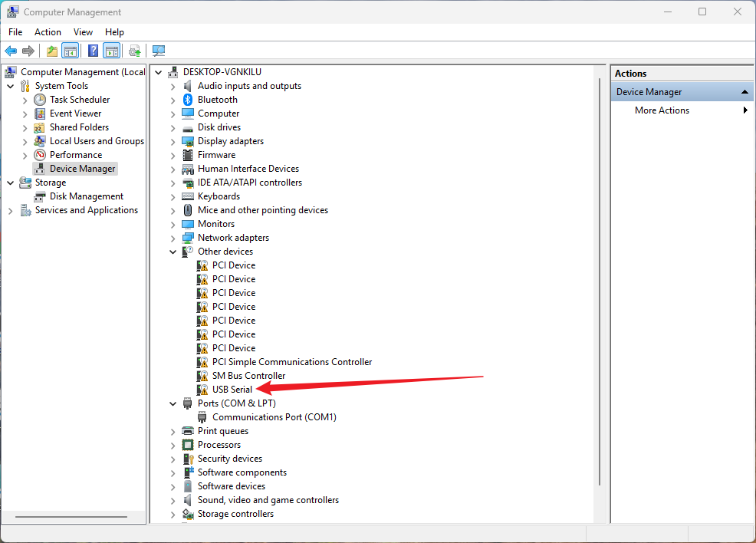
Task: Select PCI Simple Communications Controller
Action: [x=291, y=362]
